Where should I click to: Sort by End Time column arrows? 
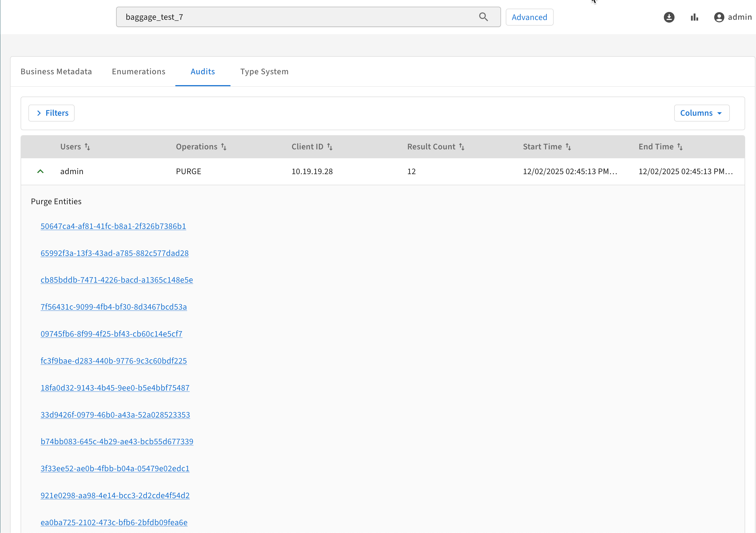(x=680, y=147)
